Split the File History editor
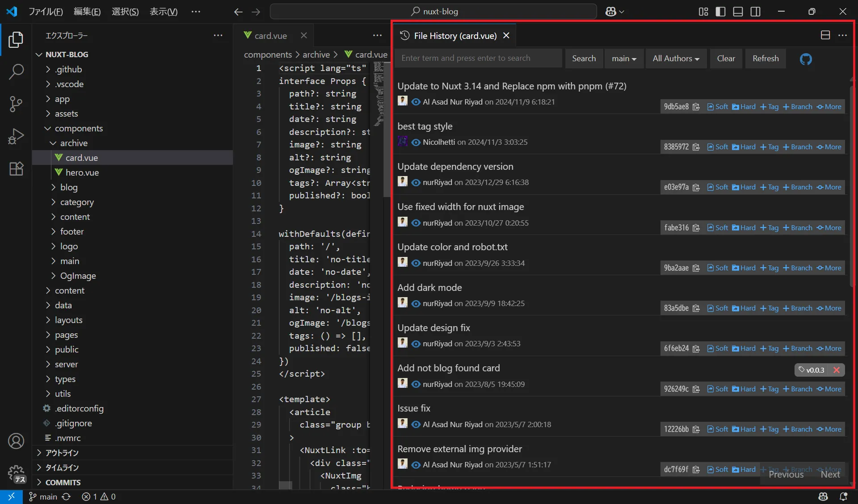858x504 pixels. pyautogui.click(x=825, y=35)
